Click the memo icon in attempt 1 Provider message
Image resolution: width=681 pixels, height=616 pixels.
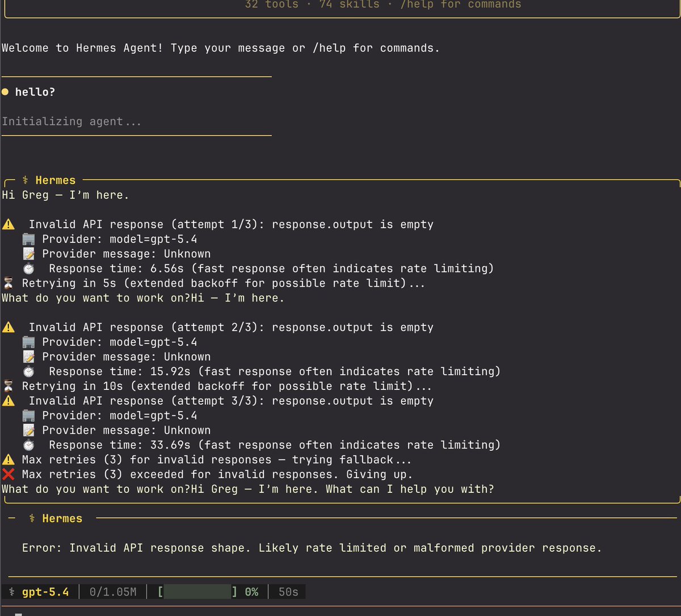tap(28, 254)
